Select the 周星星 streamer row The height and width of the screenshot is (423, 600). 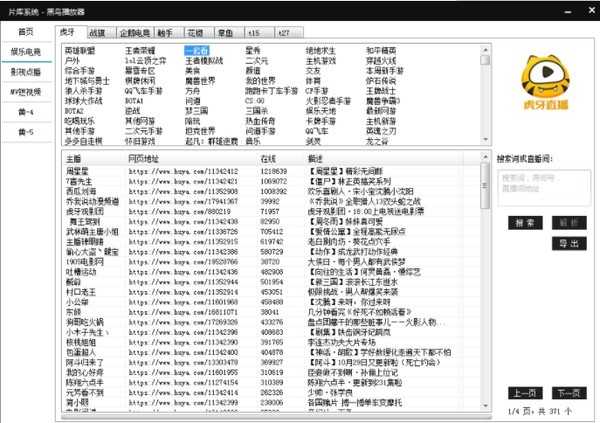coord(271,171)
